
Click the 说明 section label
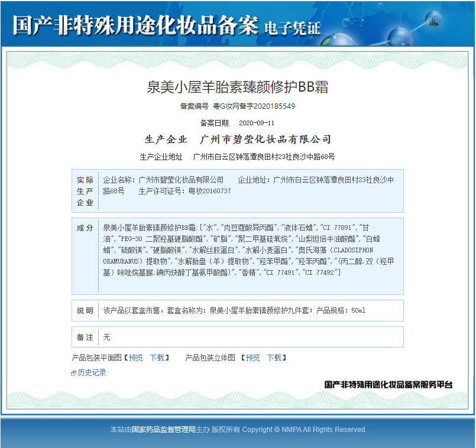pyautogui.click(x=85, y=310)
